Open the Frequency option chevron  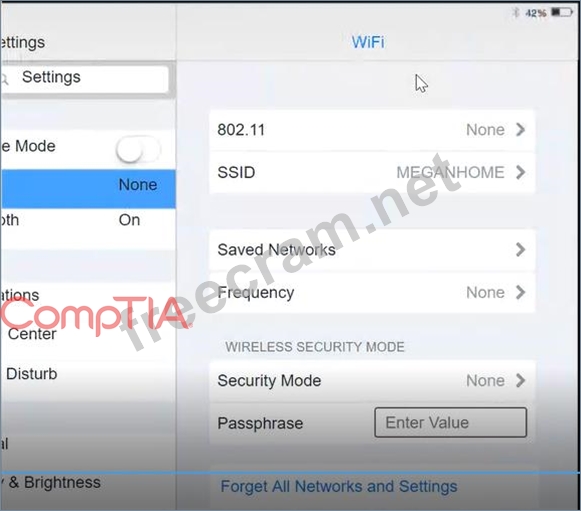coord(521,292)
